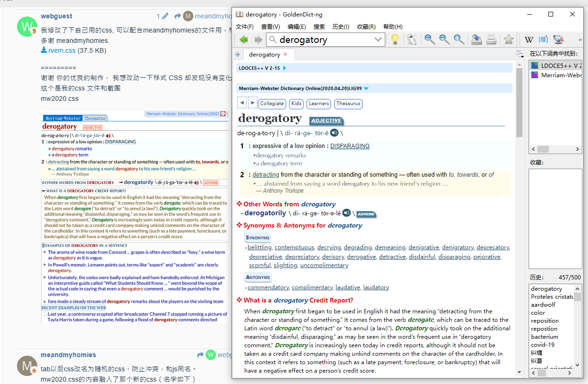The width and height of the screenshot is (588, 384).
Task: Open the mw2020 screenshot thumbnail in forum
Action: (135, 216)
